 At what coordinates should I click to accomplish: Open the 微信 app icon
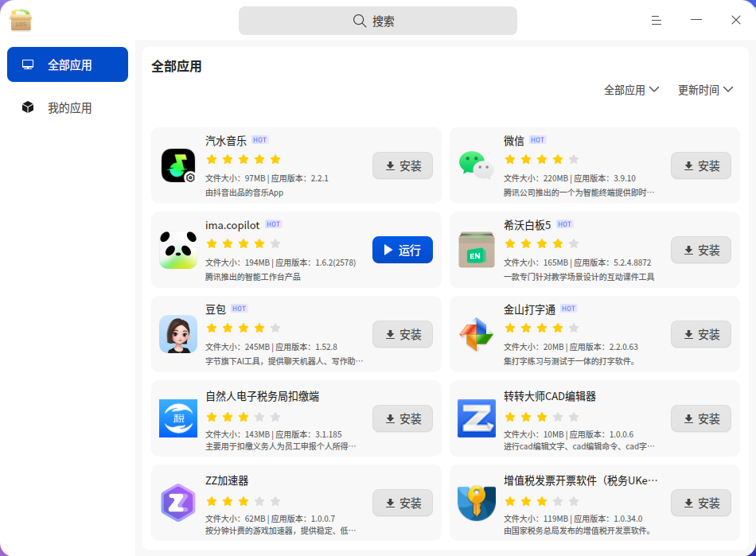click(477, 165)
